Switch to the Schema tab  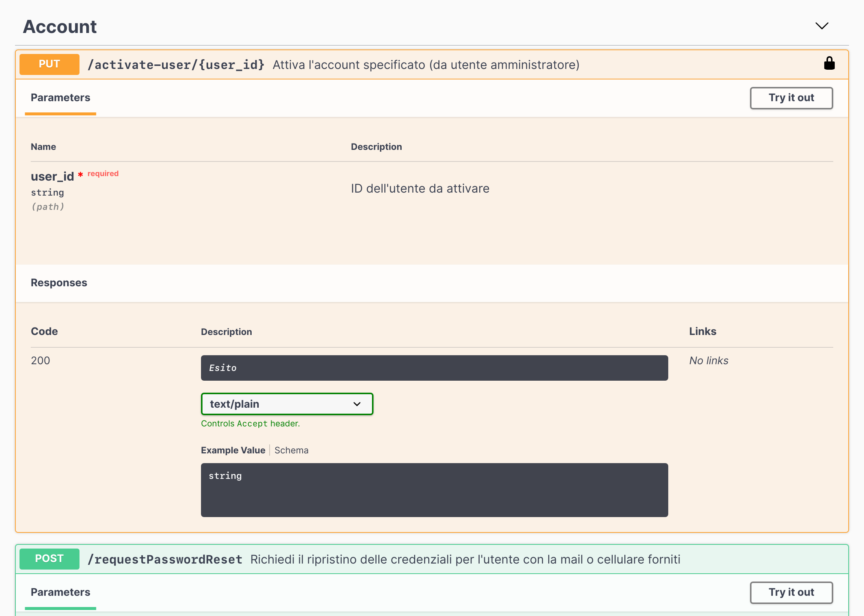[291, 450]
